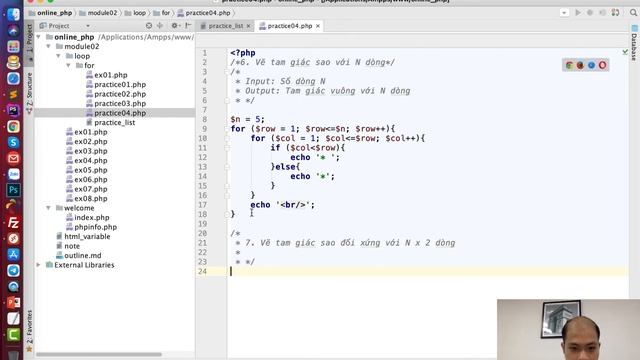
Task: Click the Run play button in toolbar
Action: (x=578, y=13)
